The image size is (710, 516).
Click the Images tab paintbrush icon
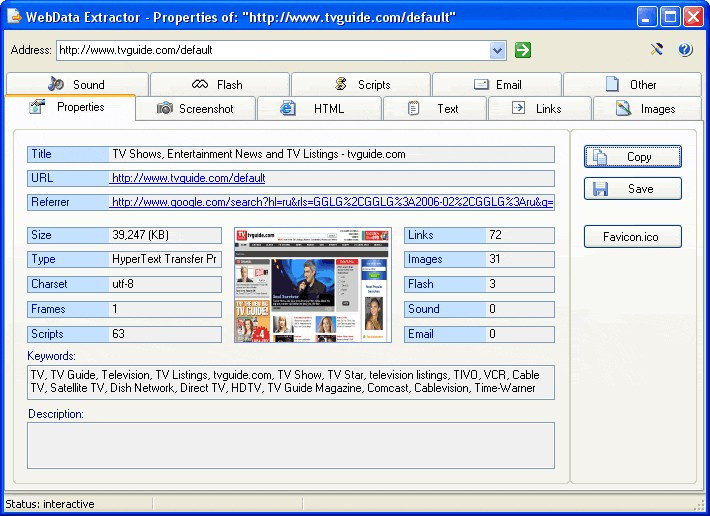pyautogui.click(x=623, y=108)
